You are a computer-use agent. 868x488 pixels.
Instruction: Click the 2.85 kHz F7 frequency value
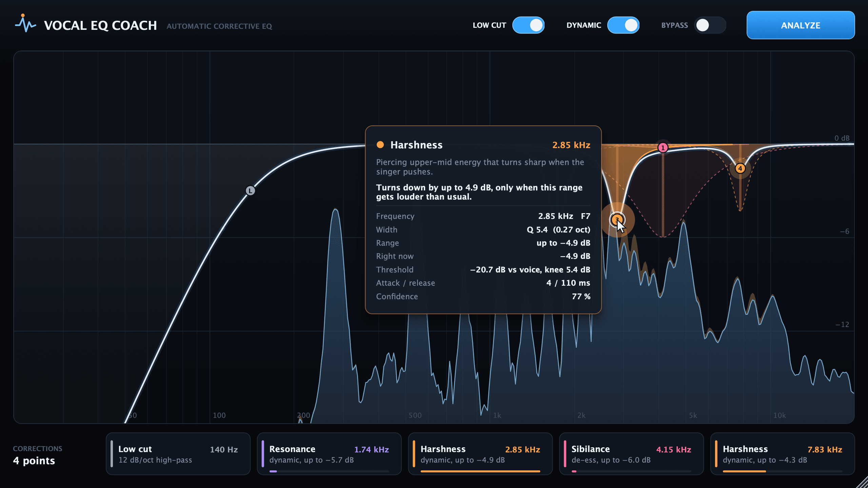tap(564, 216)
